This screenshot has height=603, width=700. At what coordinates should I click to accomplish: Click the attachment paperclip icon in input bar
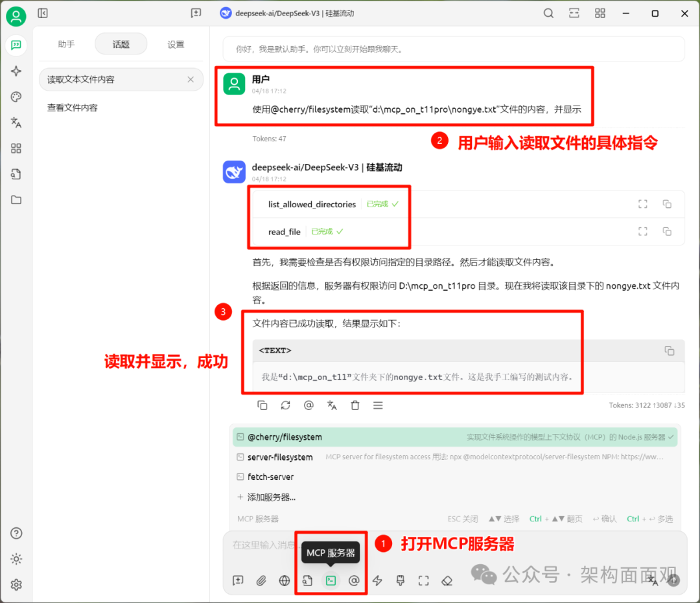coord(261,580)
